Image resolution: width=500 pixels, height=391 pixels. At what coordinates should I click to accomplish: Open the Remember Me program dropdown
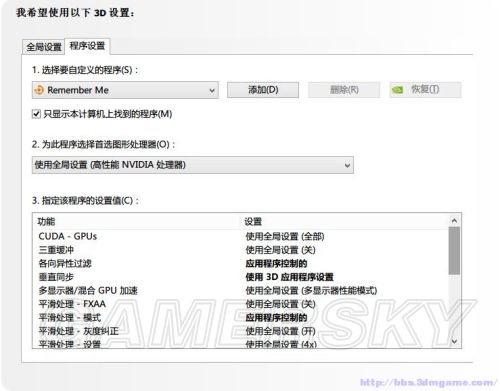tap(125, 90)
